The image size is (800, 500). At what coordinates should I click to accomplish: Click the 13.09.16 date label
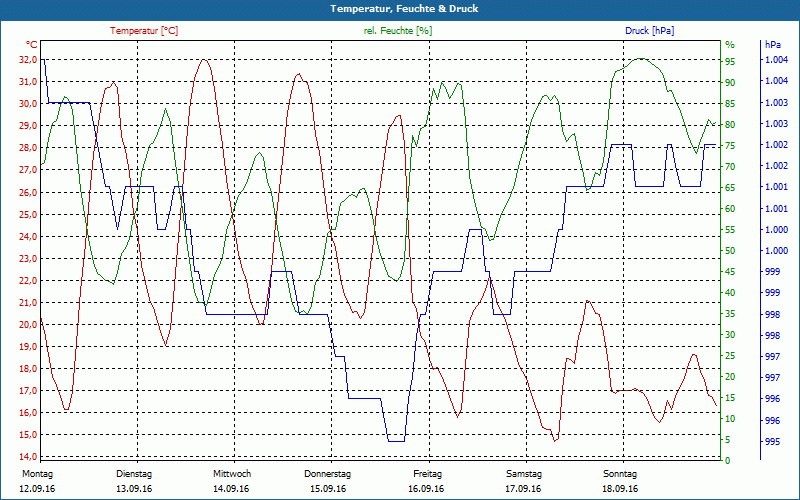pyautogui.click(x=134, y=488)
